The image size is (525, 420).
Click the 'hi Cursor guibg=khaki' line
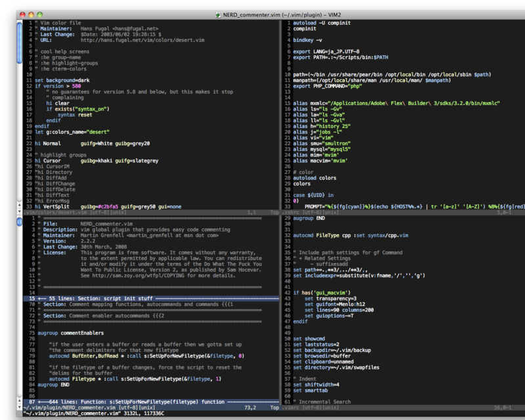(x=96, y=161)
